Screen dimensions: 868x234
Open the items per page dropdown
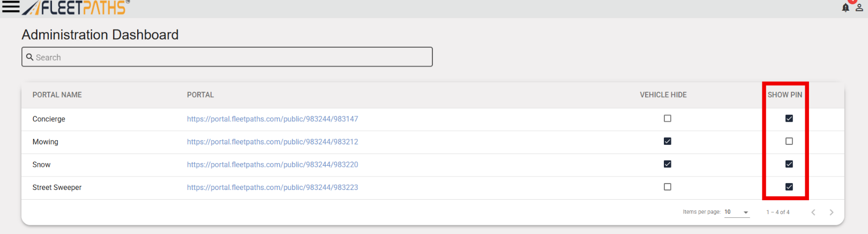click(x=737, y=213)
